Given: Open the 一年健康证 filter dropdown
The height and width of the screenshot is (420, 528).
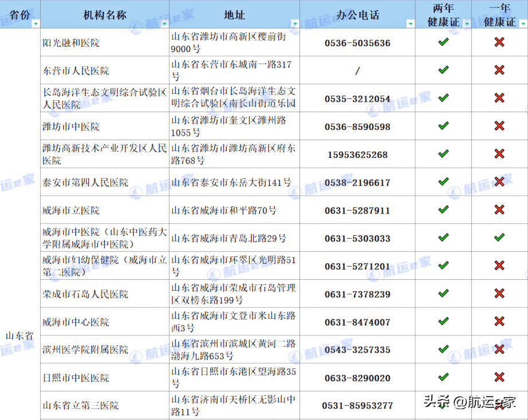Looking at the screenshot, I should (x=522, y=23).
